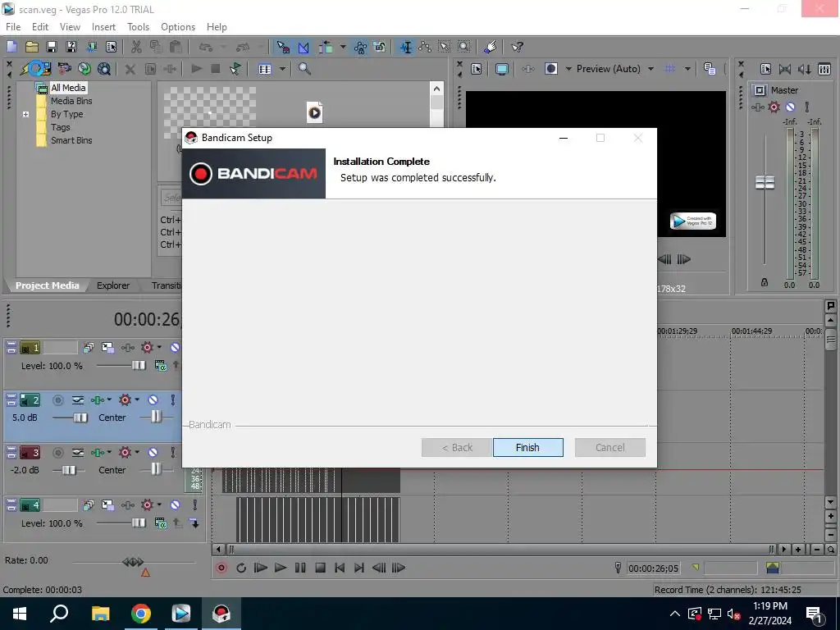Open Preview (Auto) quality dropdown
The image size is (840, 630).
point(651,69)
